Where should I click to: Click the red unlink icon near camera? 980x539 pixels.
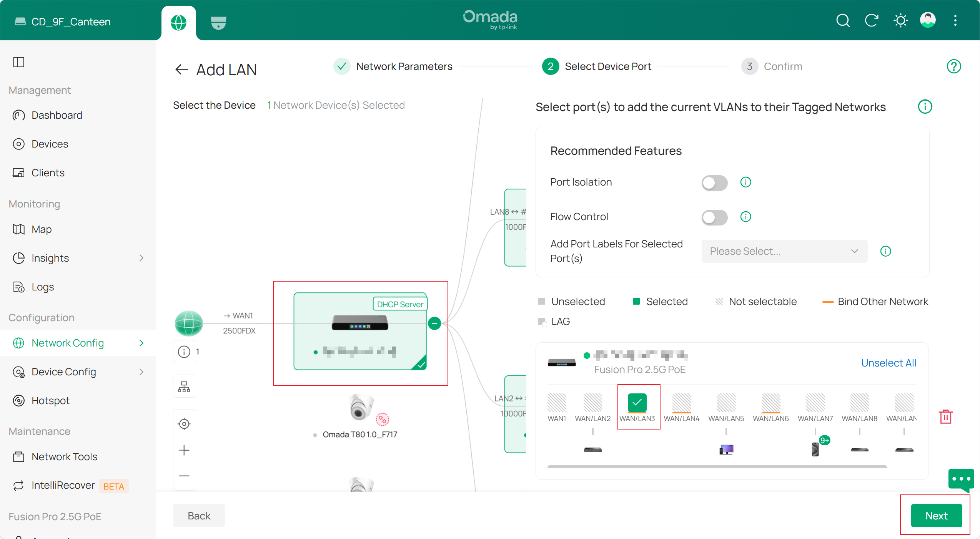pos(382,419)
